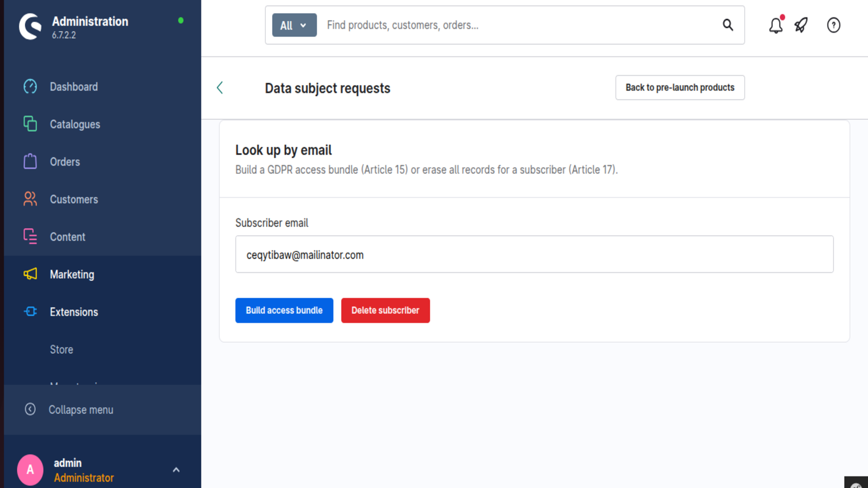The width and height of the screenshot is (868, 488).
Task: Click Collapse menu label
Action: [x=81, y=409]
